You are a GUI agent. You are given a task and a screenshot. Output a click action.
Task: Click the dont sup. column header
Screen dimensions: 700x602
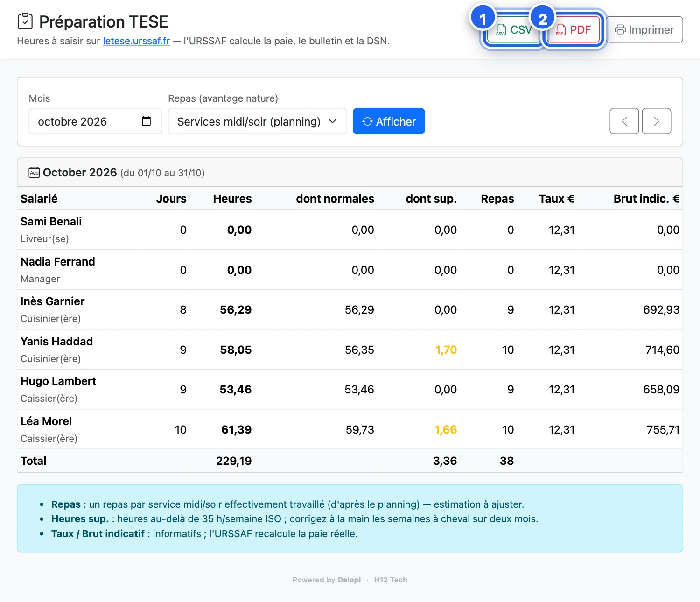[x=431, y=199]
